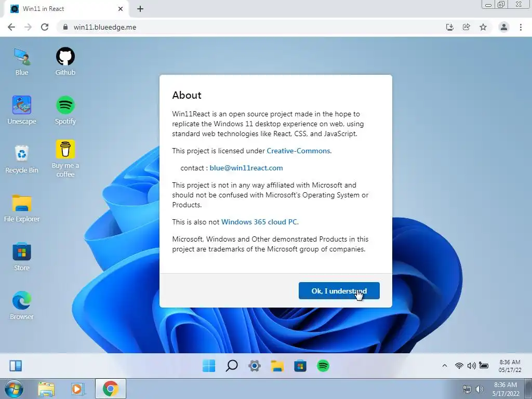This screenshot has height=399, width=532.
Task: Open the Win11 clock showing 05/17/22
Action: click(x=510, y=366)
